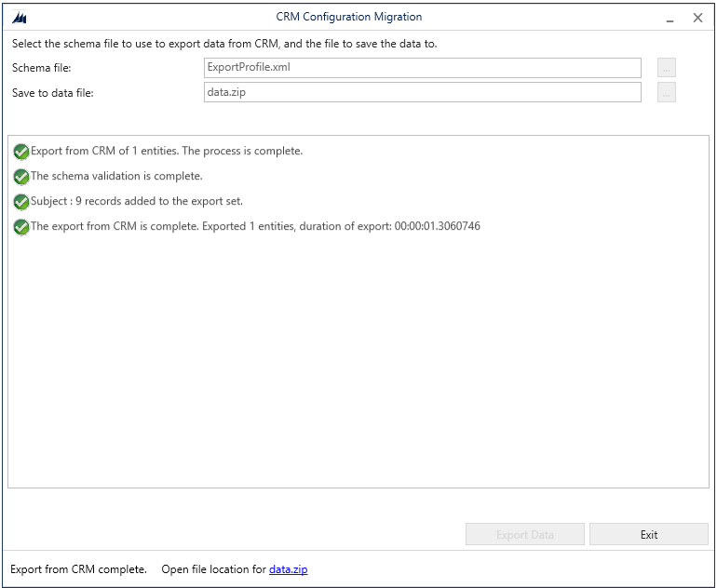Click the Export Data button
Viewport: 717px width, 588px height.
click(525, 534)
